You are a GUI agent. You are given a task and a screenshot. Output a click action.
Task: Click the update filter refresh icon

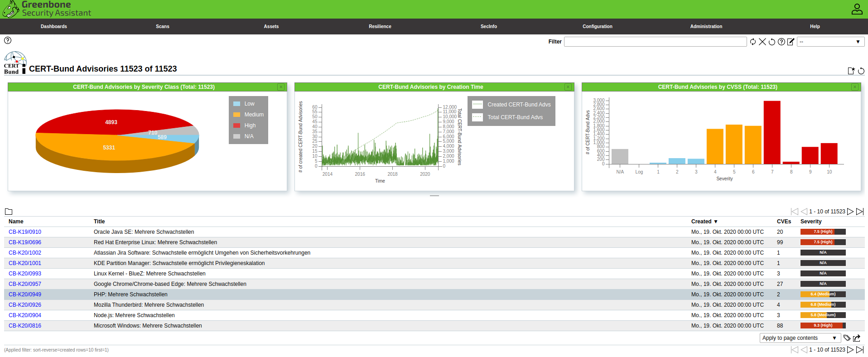[753, 42]
